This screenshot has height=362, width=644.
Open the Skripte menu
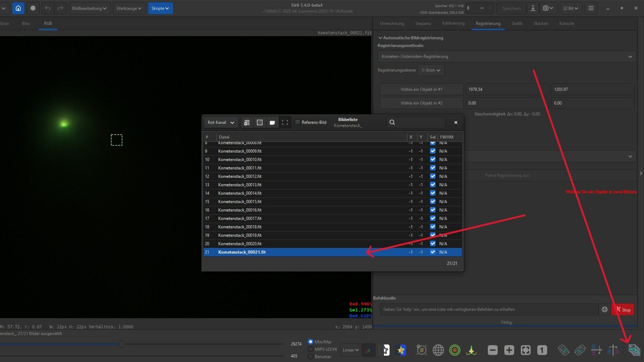[x=160, y=8]
